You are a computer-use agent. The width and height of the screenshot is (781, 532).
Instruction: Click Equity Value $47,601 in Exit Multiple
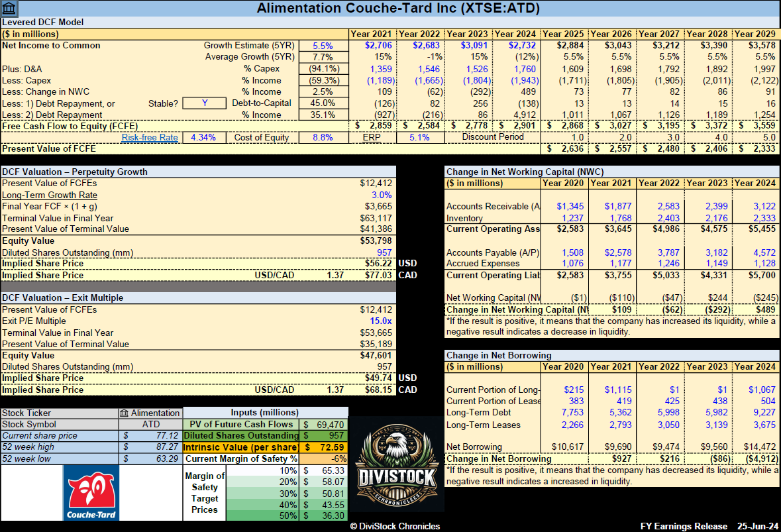tap(376, 356)
